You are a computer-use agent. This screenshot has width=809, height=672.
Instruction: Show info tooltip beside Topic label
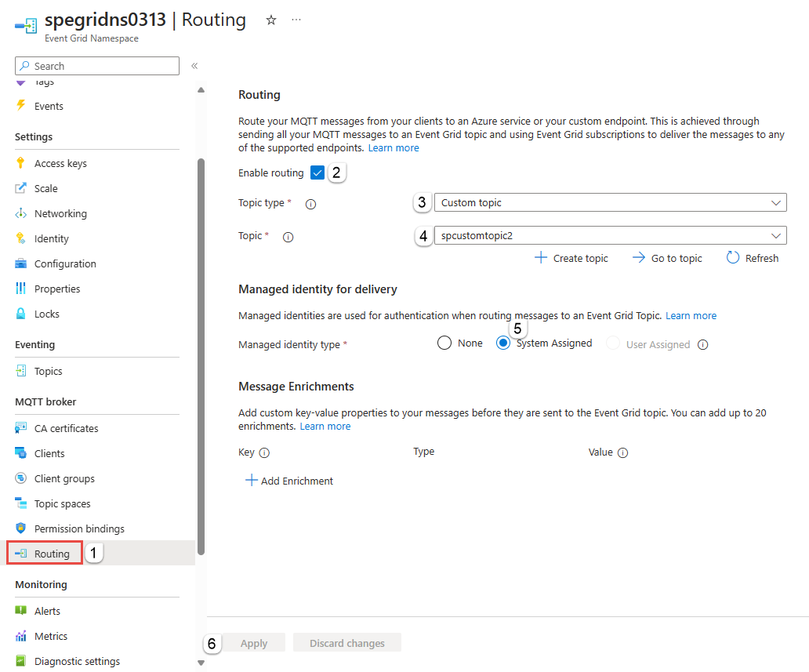point(288,237)
